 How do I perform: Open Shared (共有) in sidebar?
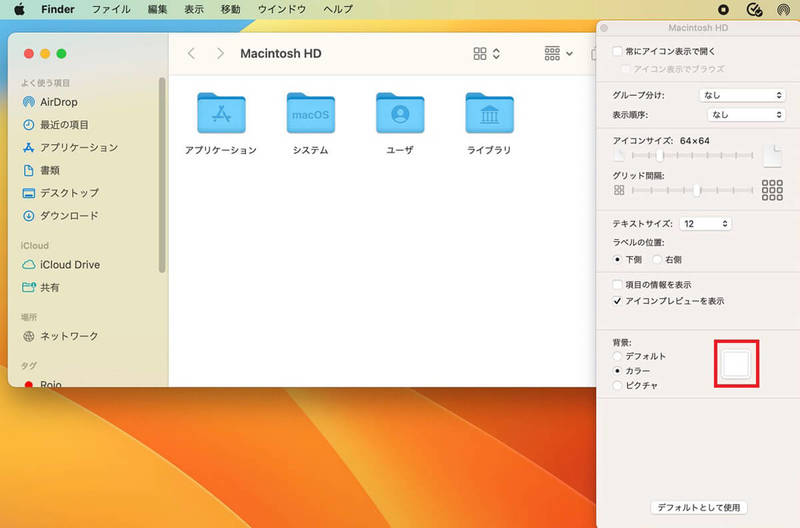coord(41,287)
